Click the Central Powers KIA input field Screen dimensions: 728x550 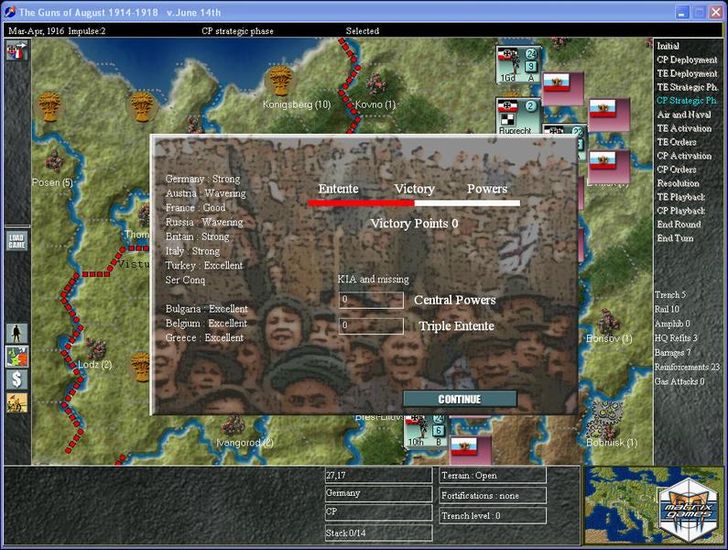click(371, 300)
